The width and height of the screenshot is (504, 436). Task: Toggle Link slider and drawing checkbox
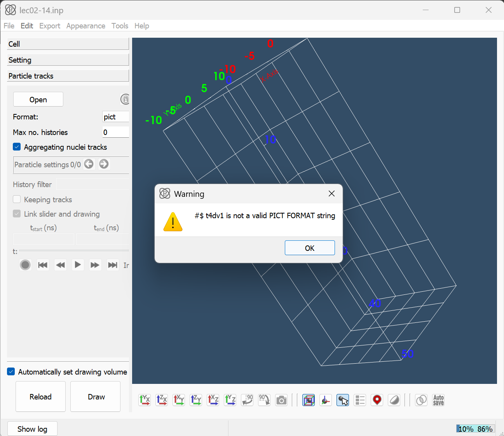point(17,214)
